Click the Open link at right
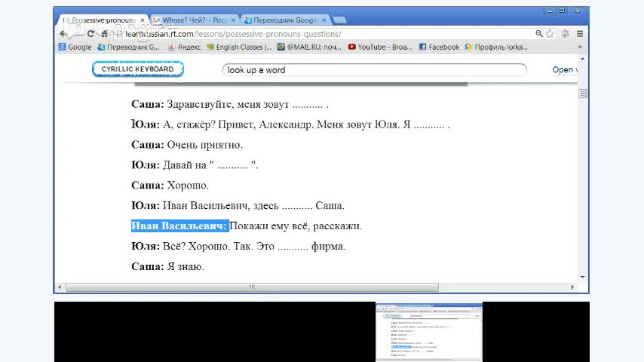The height and width of the screenshot is (362, 644). coord(564,70)
